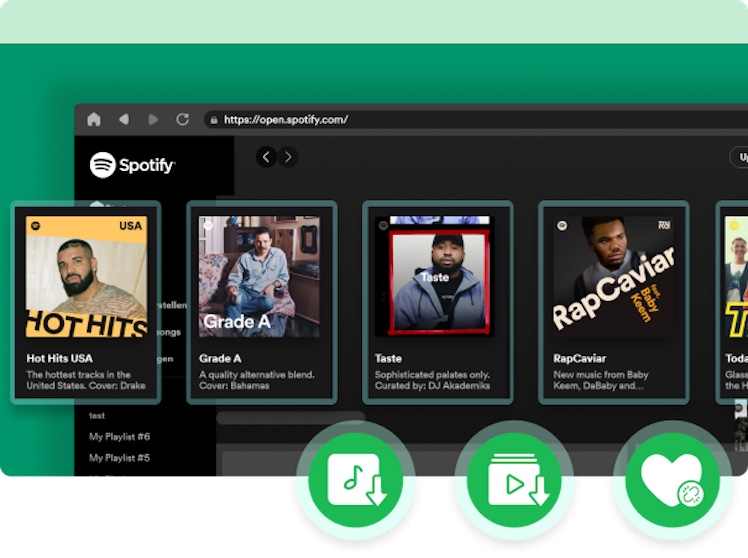Click the Hot Hits USA title text

click(62, 358)
